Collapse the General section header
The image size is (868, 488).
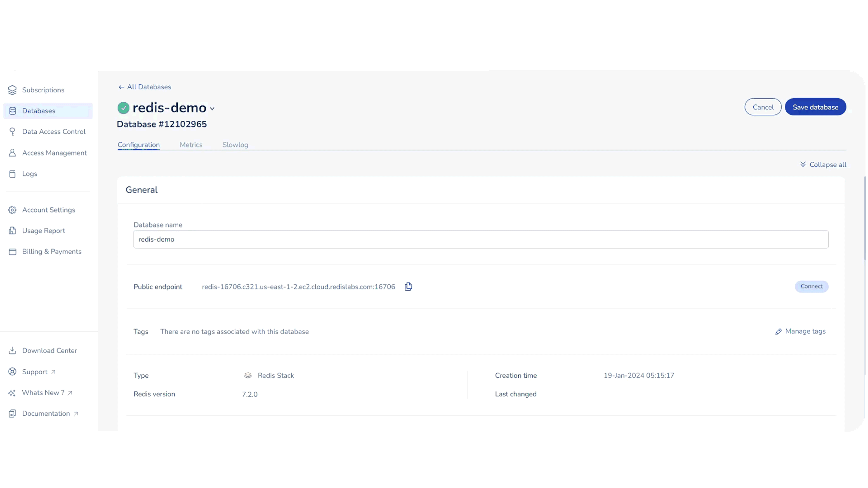(x=142, y=190)
